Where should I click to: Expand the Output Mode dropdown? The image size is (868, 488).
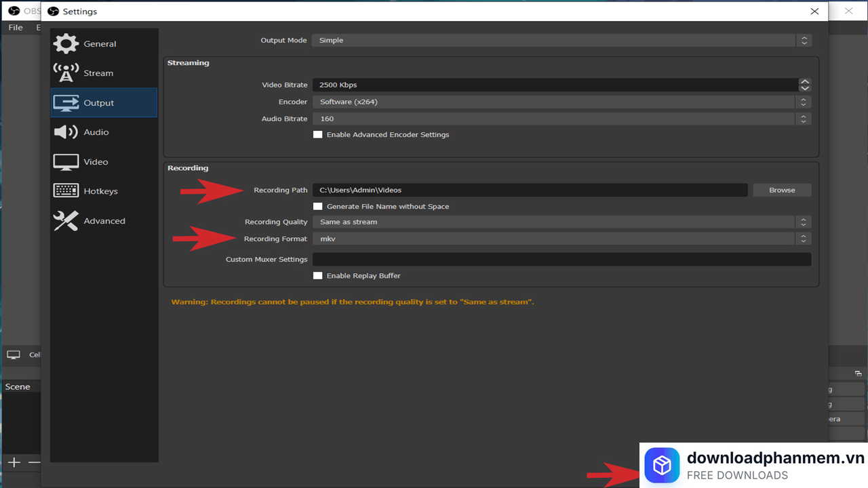(x=561, y=41)
